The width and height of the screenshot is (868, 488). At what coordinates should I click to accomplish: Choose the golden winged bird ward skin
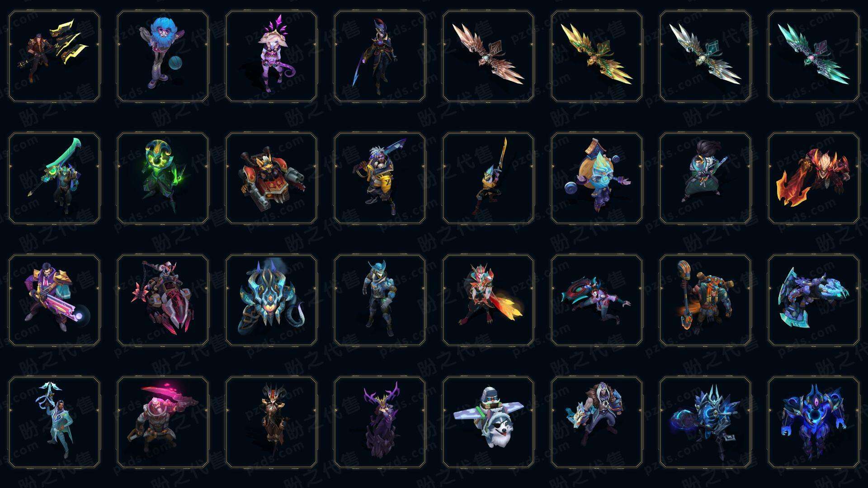click(x=597, y=56)
